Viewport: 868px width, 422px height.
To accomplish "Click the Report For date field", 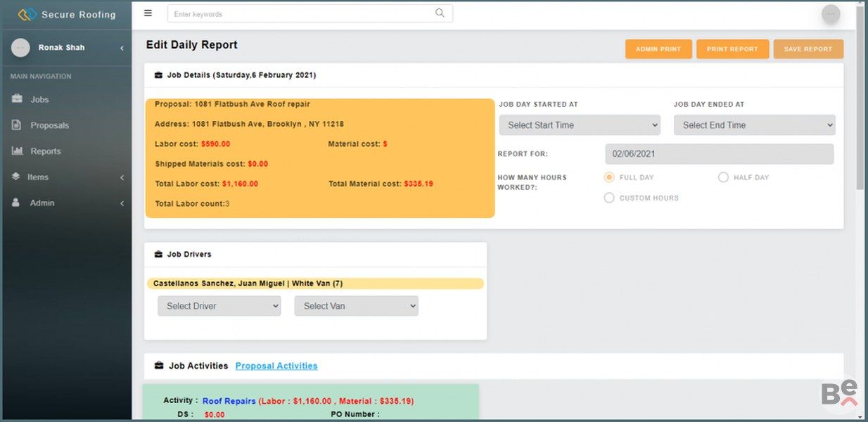I will coord(719,154).
